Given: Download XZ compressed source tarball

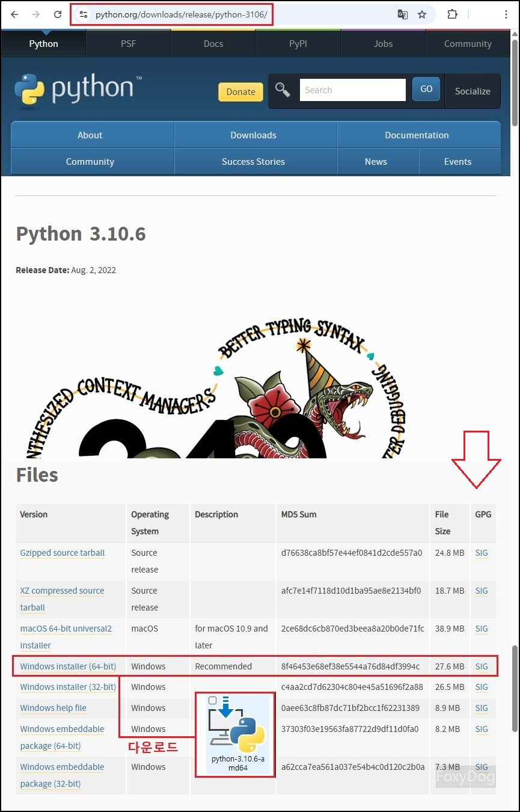Looking at the screenshot, I should (62, 599).
